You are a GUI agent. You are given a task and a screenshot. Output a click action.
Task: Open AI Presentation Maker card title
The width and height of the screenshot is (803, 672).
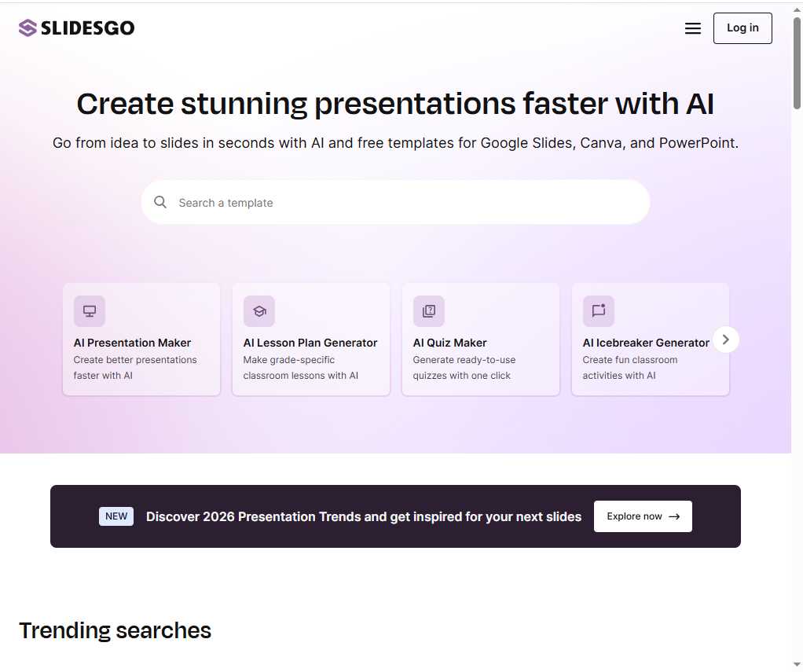coord(132,343)
